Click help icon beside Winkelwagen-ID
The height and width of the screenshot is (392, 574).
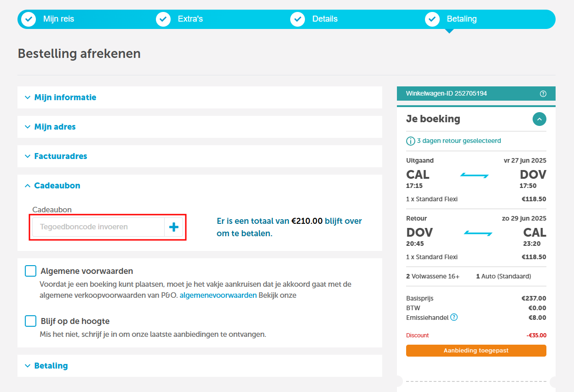point(543,94)
